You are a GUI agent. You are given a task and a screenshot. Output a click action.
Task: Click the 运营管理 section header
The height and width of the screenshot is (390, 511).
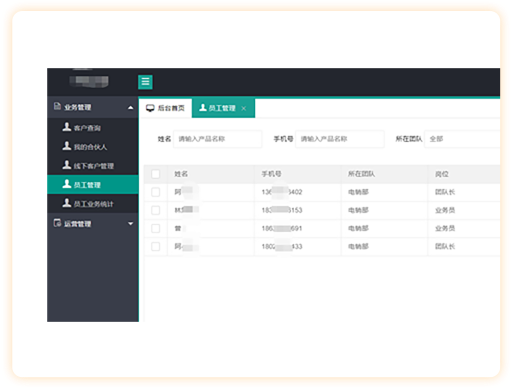pyautogui.click(x=93, y=224)
